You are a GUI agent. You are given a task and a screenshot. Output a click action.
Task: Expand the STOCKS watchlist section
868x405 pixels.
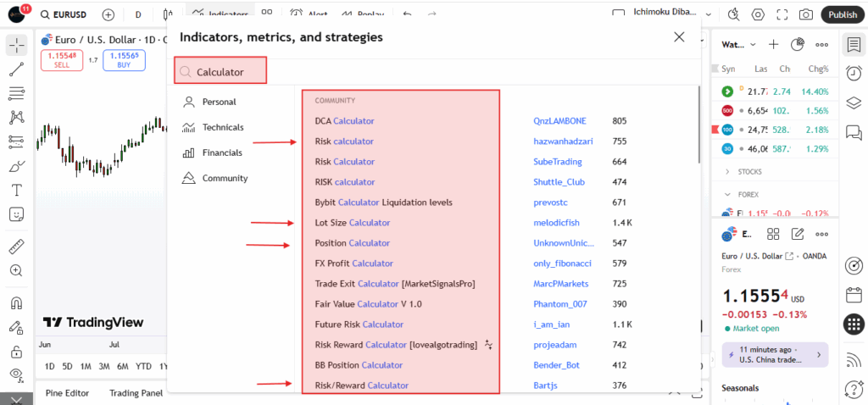727,172
